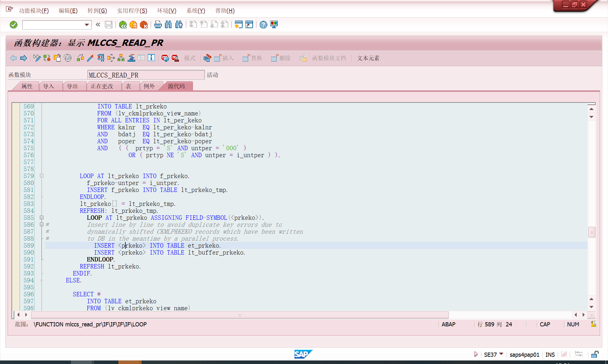Image resolution: width=608 pixels, height=364 pixels.
Task: Switch to the 导入 tab
Action: [48, 86]
